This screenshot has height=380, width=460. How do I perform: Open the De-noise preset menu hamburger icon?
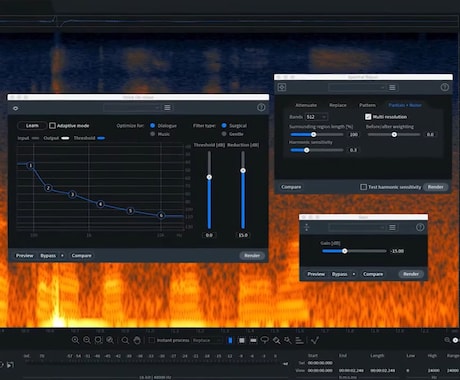(x=167, y=107)
